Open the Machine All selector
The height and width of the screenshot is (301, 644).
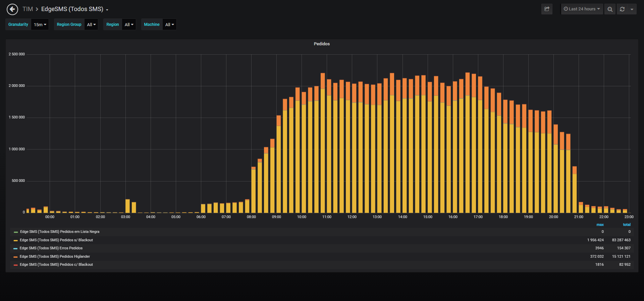[x=169, y=24]
